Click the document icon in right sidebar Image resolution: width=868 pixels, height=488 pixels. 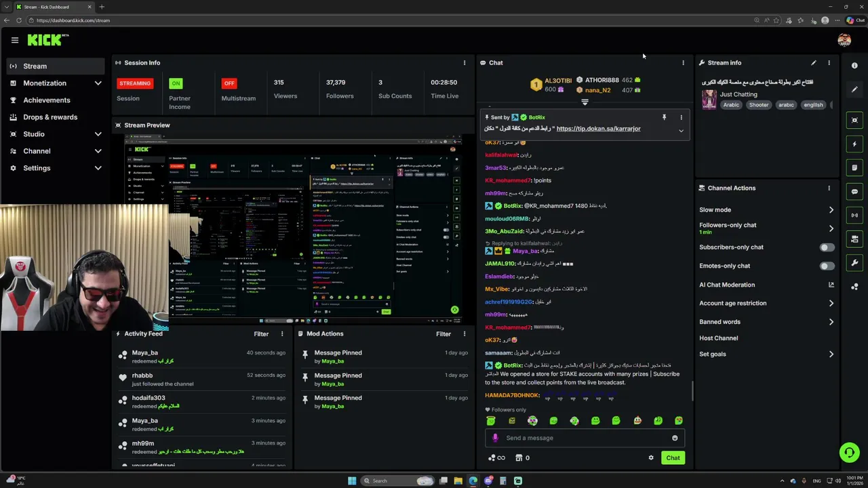[854, 167]
